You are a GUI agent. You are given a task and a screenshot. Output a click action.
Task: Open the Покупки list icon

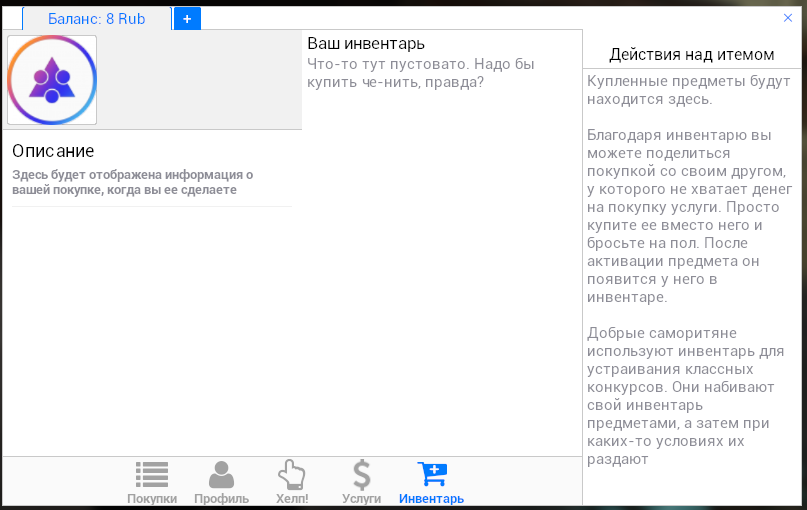[x=152, y=474]
